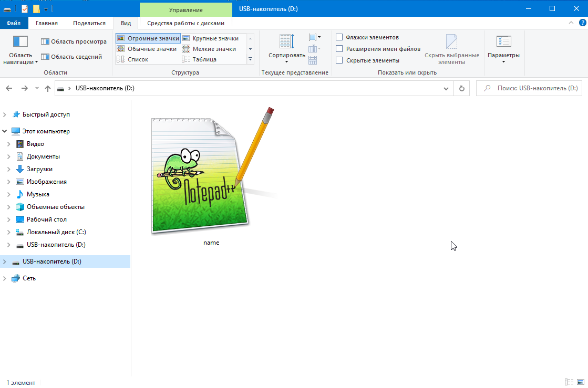This screenshot has width=588, height=388.
Task: Open the layout gallery more-options arrow
Action: [x=250, y=59]
